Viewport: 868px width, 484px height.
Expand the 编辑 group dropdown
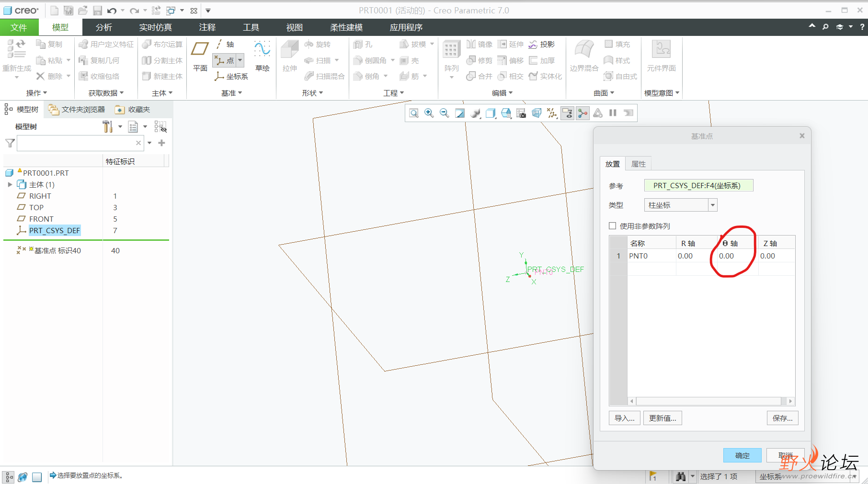(x=503, y=93)
